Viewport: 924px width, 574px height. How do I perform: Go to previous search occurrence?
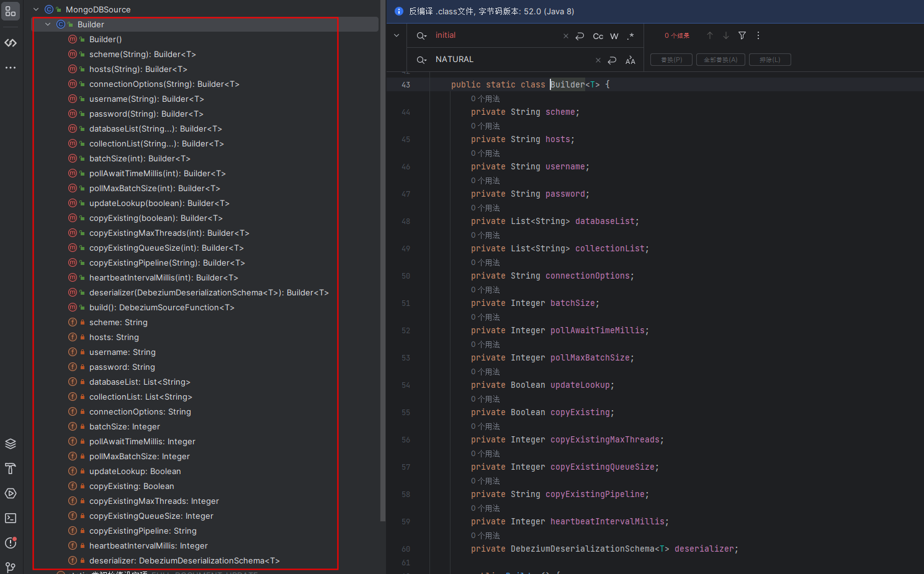click(710, 35)
